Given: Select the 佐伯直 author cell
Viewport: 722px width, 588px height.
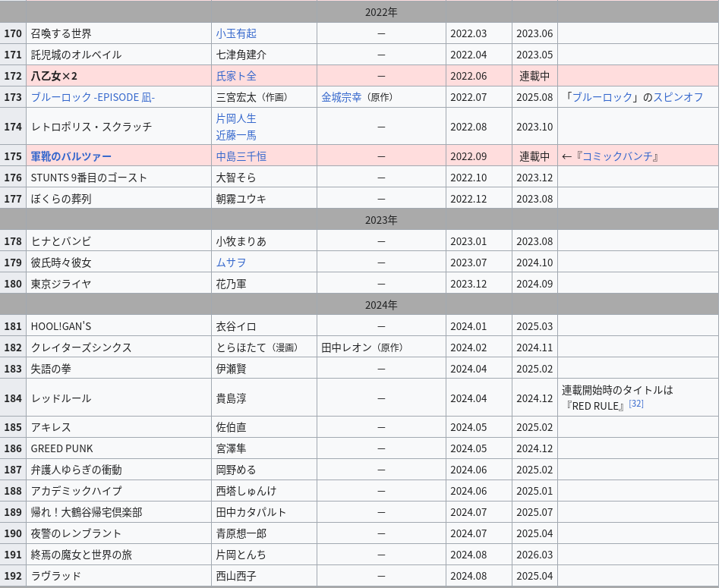Looking at the screenshot, I should tap(264, 427).
